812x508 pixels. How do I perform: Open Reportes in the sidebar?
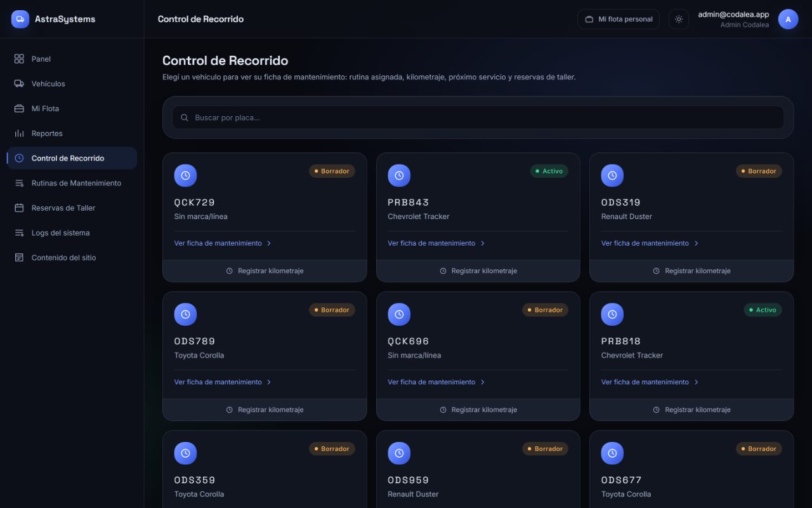pyautogui.click(x=72, y=133)
